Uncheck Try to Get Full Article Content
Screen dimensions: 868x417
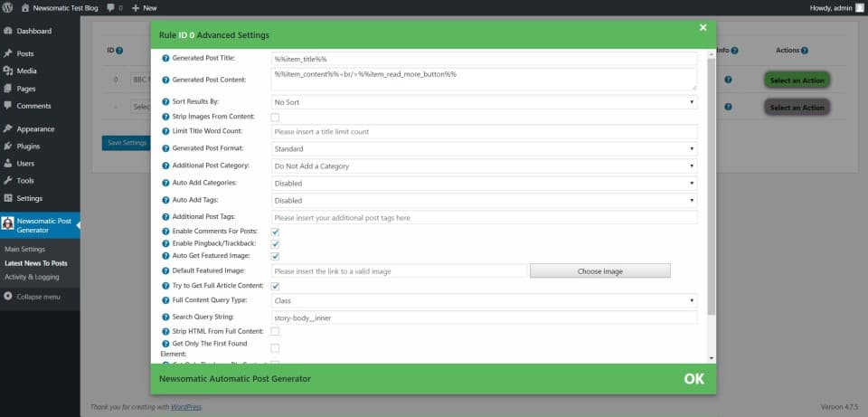275,287
